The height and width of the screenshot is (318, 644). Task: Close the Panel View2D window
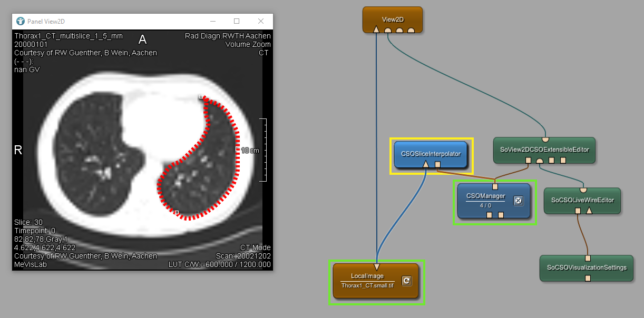[261, 21]
